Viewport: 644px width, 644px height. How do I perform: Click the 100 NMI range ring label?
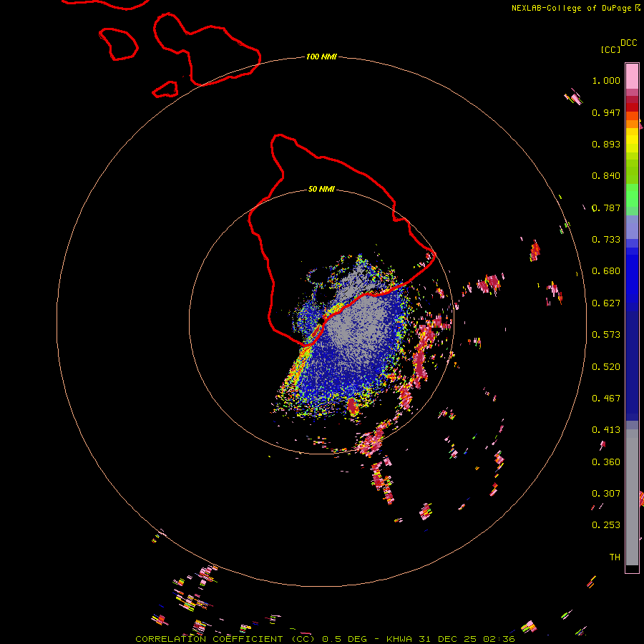[x=321, y=57]
